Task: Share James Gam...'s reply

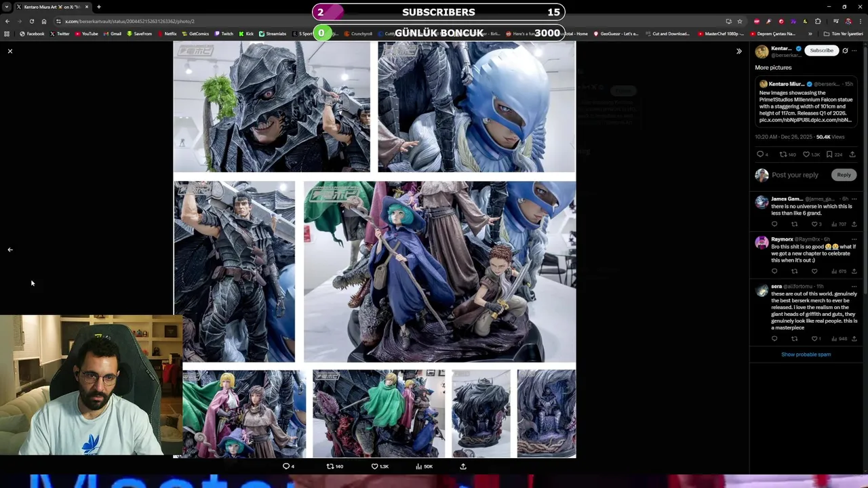Action: (854, 224)
